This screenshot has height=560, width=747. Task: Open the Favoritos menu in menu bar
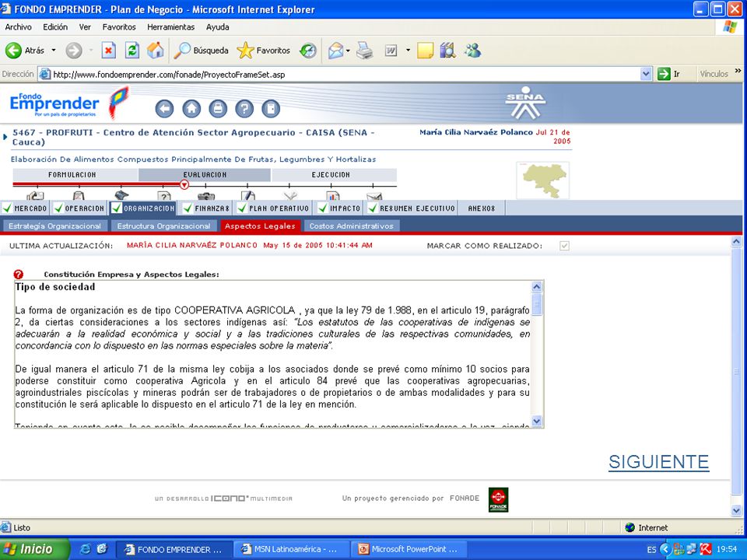[119, 27]
